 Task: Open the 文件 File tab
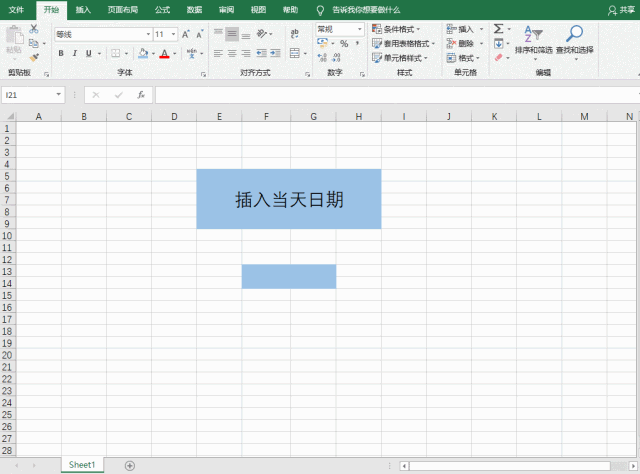16,10
